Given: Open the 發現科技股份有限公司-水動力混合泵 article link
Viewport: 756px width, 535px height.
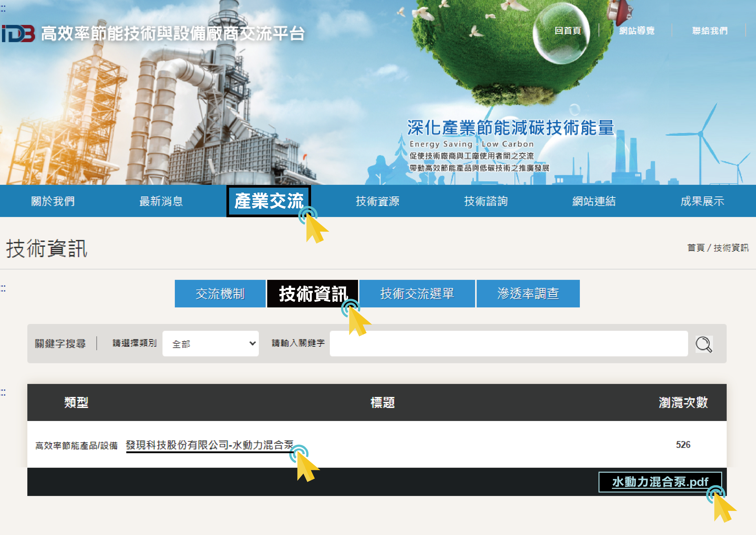Looking at the screenshot, I should click(209, 445).
